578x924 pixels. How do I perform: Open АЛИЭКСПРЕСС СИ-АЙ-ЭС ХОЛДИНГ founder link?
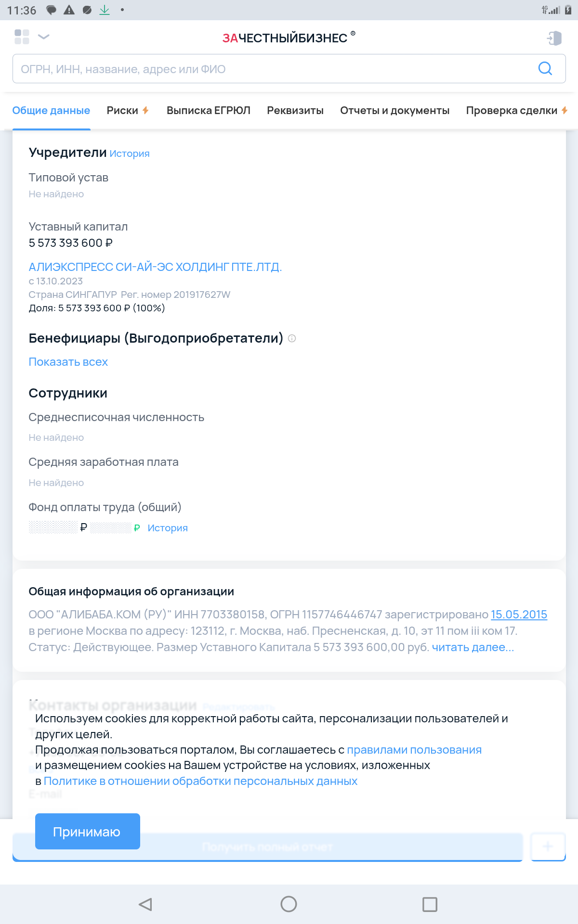point(155,267)
